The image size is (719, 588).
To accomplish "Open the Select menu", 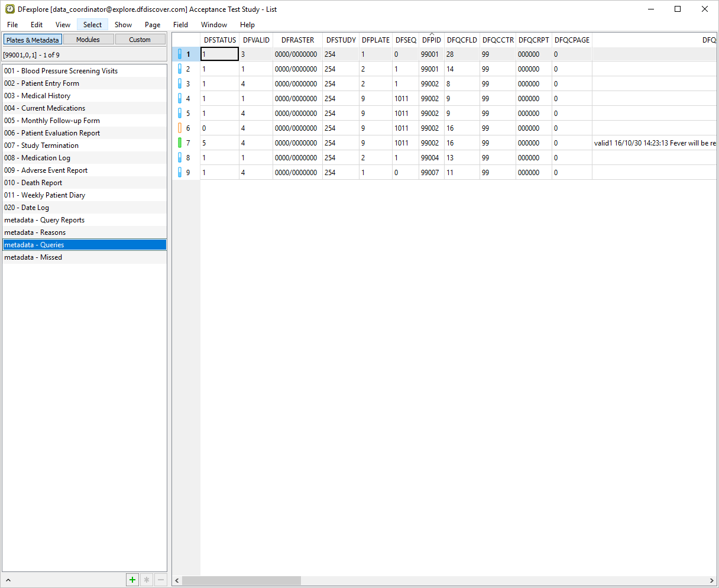I will tap(92, 25).
